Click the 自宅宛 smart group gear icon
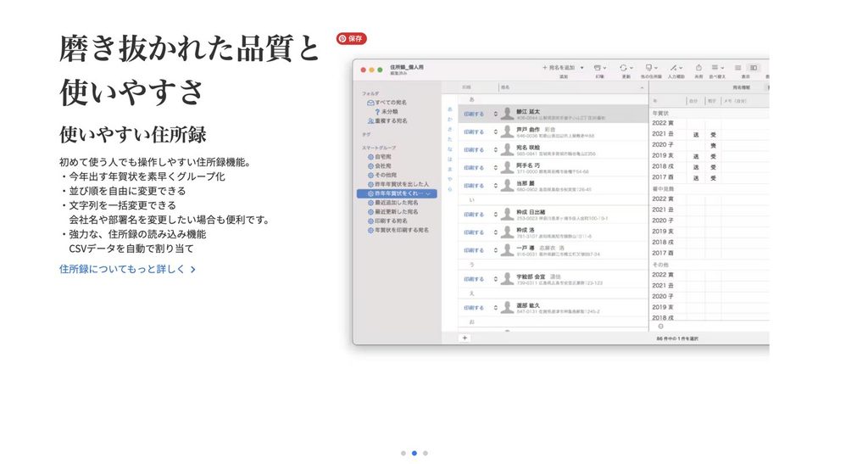868x464 pixels. 370,157
